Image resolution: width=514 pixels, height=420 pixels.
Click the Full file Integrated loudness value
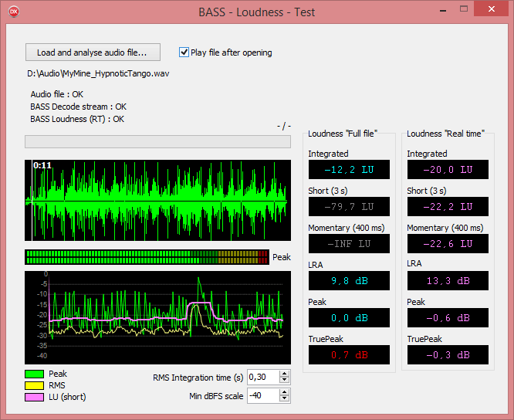pyautogui.click(x=349, y=170)
